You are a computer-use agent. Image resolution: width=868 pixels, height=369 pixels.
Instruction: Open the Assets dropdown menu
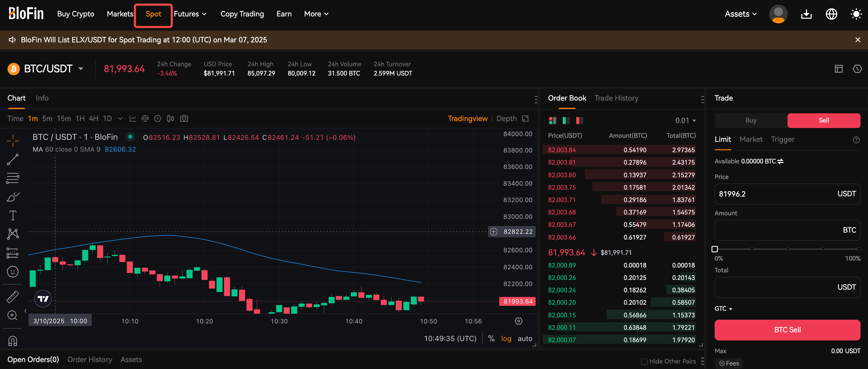(741, 14)
